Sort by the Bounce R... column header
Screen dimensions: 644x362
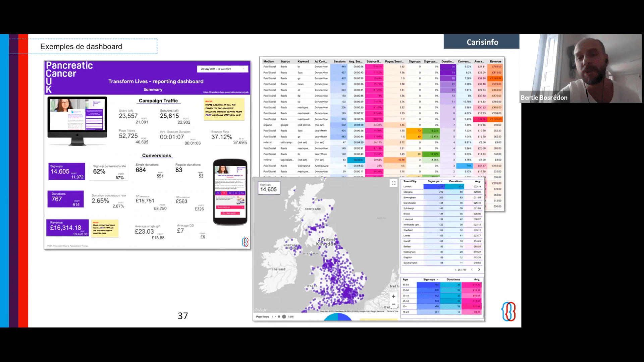[x=374, y=61]
